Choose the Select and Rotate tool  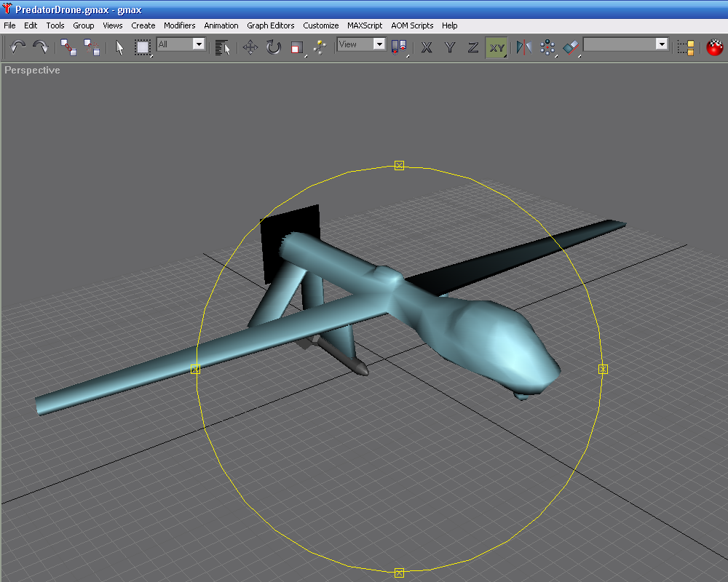click(x=274, y=47)
